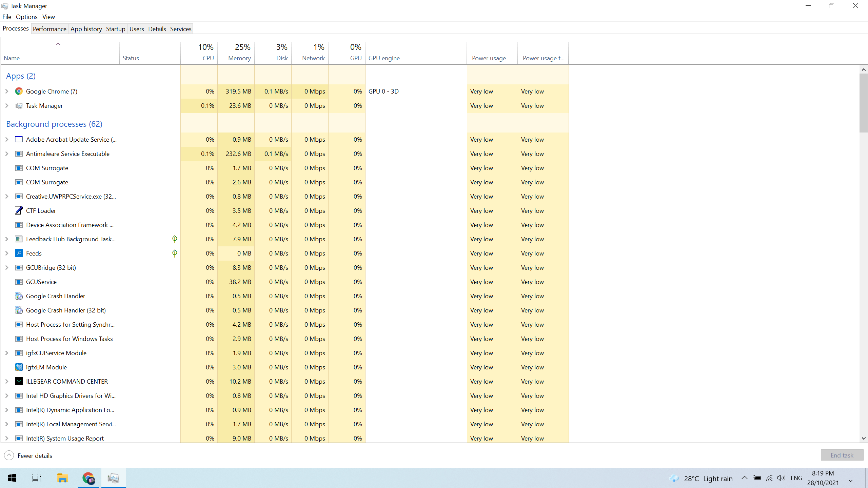
Task: Switch to the Services tab
Action: pos(181,29)
